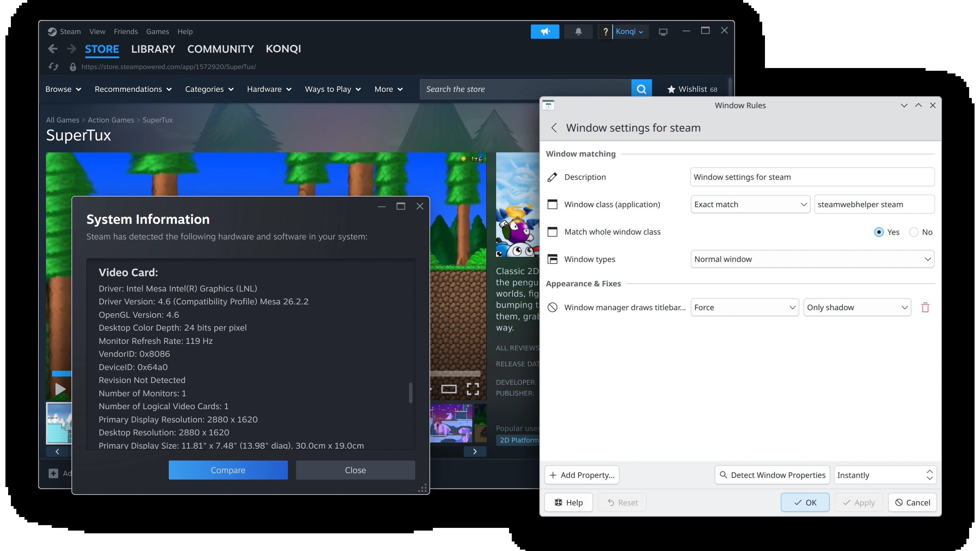Open the Window types Normal window dropdown
980x551 pixels.
[812, 259]
